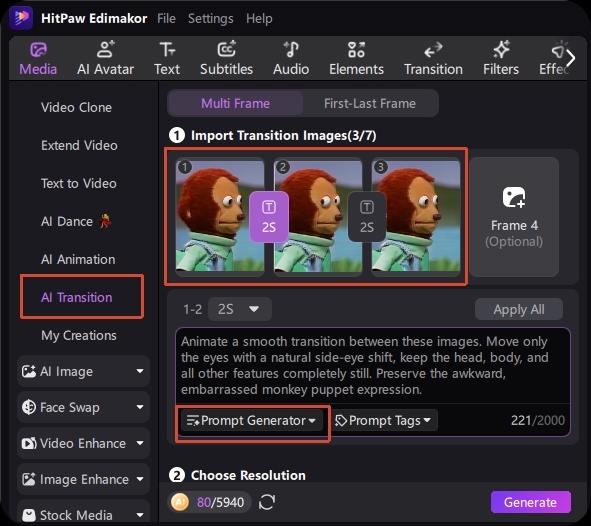This screenshot has width=591, height=526.
Task: Select the Text tool
Action: (x=167, y=59)
